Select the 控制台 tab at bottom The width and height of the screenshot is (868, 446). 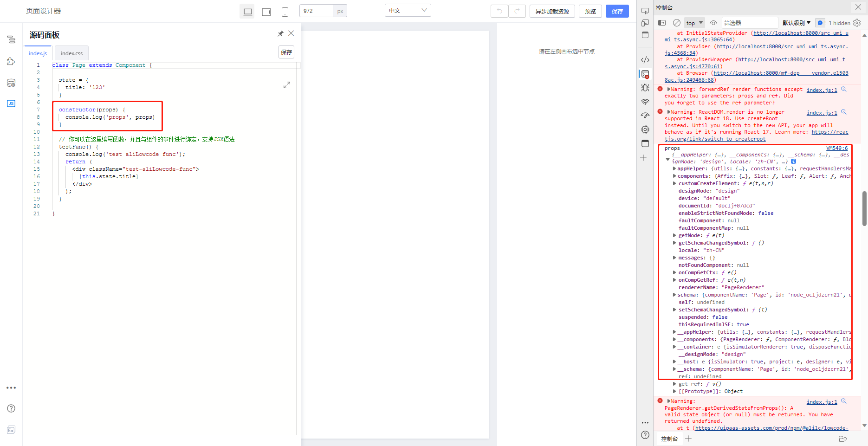click(x=668, y=439)
